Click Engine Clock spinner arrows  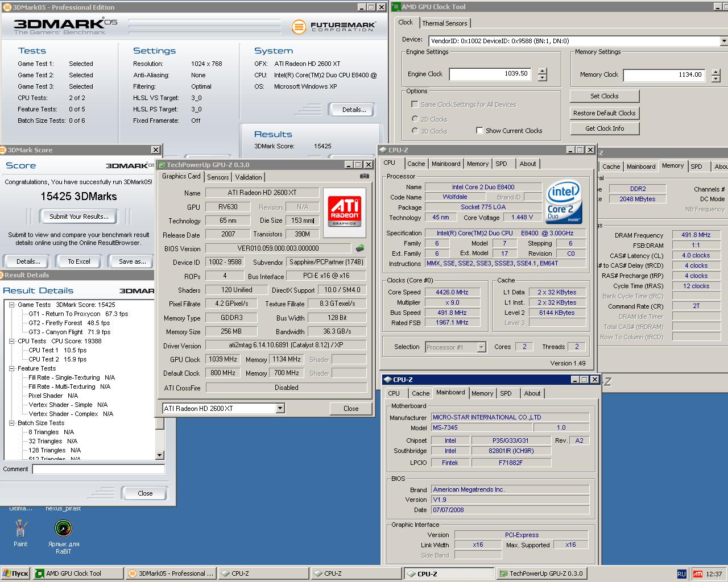click(542, 74)
